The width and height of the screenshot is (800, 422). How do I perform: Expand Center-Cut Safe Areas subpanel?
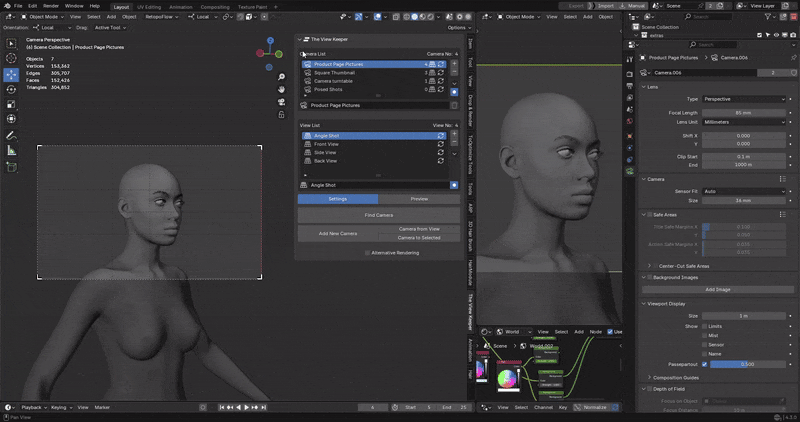(x=649, y=266)
